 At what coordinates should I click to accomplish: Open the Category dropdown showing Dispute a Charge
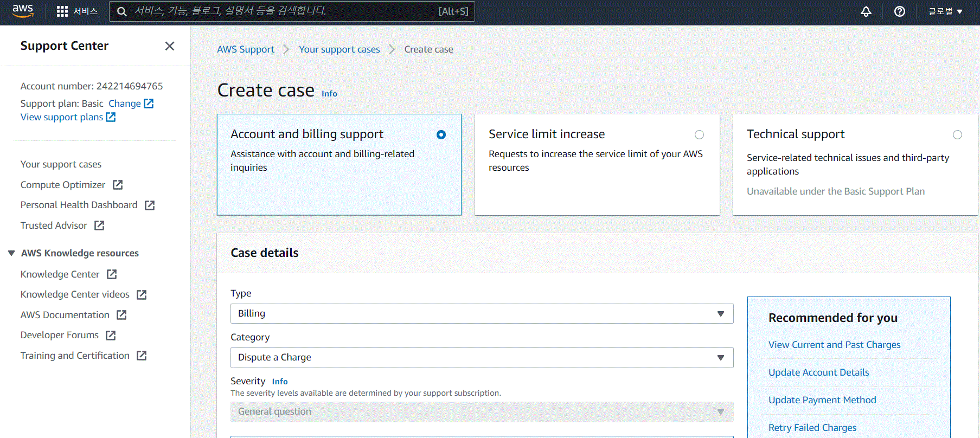(482, 357)
